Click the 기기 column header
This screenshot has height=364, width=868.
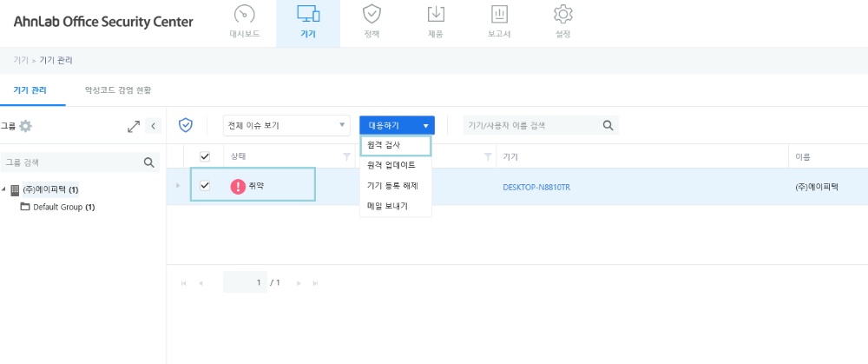(510, 157)
